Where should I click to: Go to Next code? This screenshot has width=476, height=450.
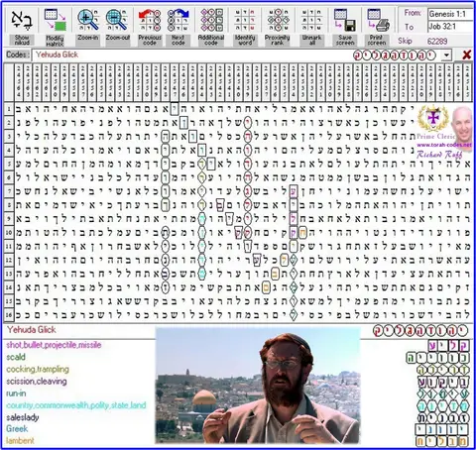pyautogui.click(x=178, y=20)
